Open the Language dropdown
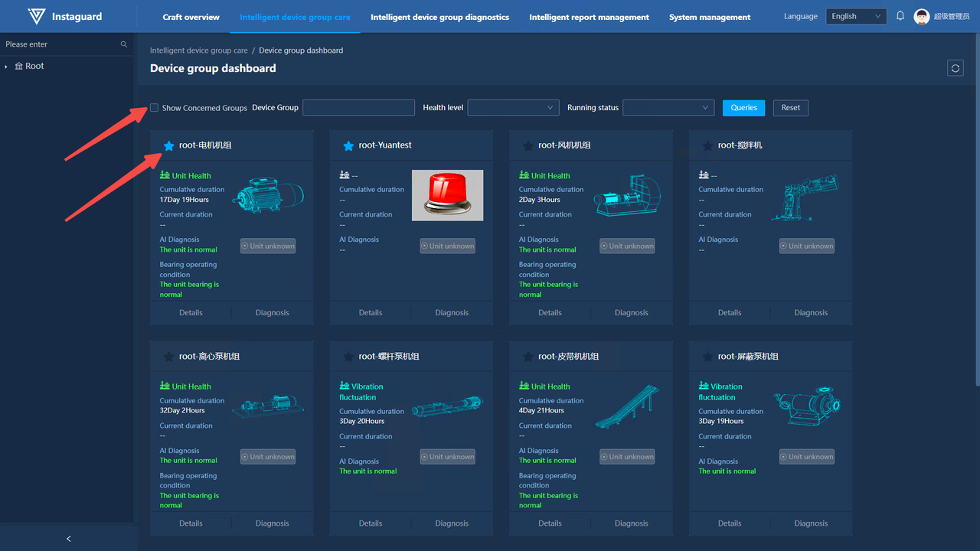 click(x=855, y=16)
